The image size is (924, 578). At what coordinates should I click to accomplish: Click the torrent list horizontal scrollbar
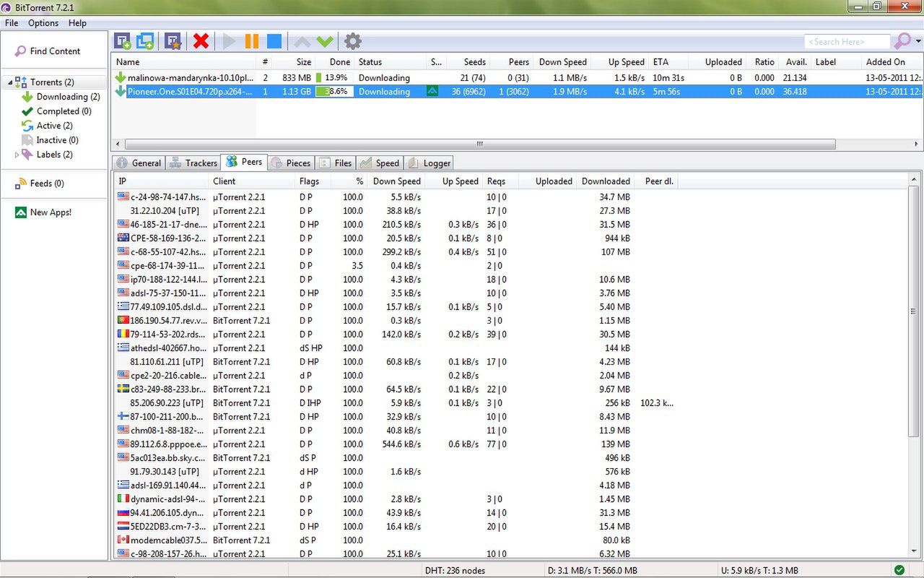(479, 144)
